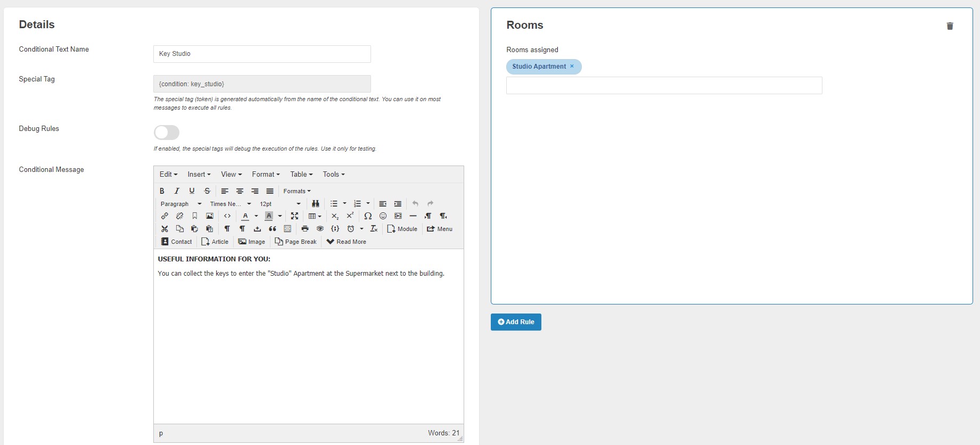This screenshot has height=445, width=980.
Task: Click the Read More button
Action: tap(346, 242)
